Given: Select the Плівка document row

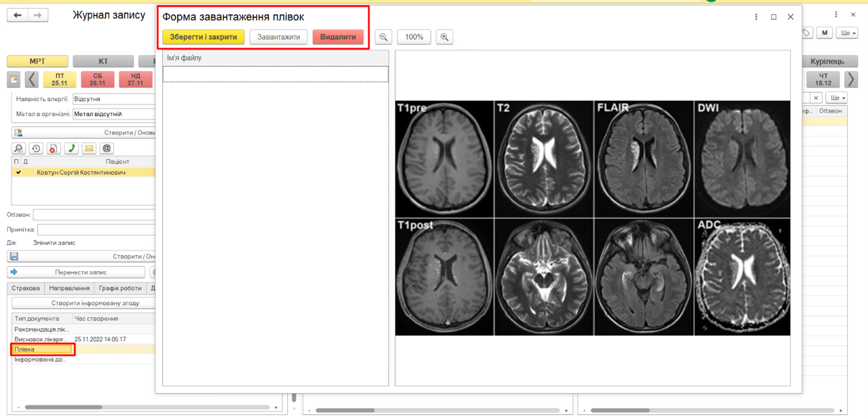Looking at the screenshot, I should 43,349.
